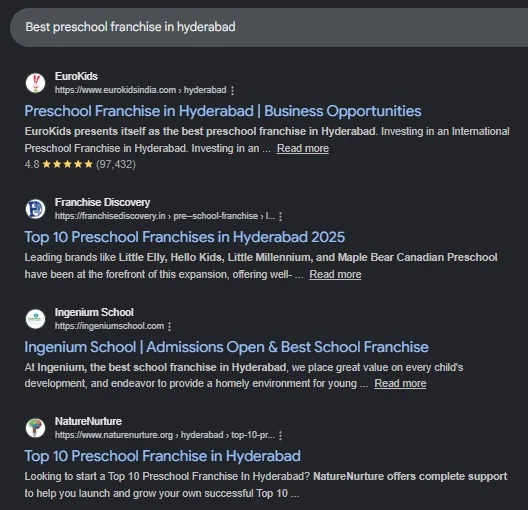528x510 pixels.
Task: Click the EuroKids site favicon
Action: [x=35, y=83]
